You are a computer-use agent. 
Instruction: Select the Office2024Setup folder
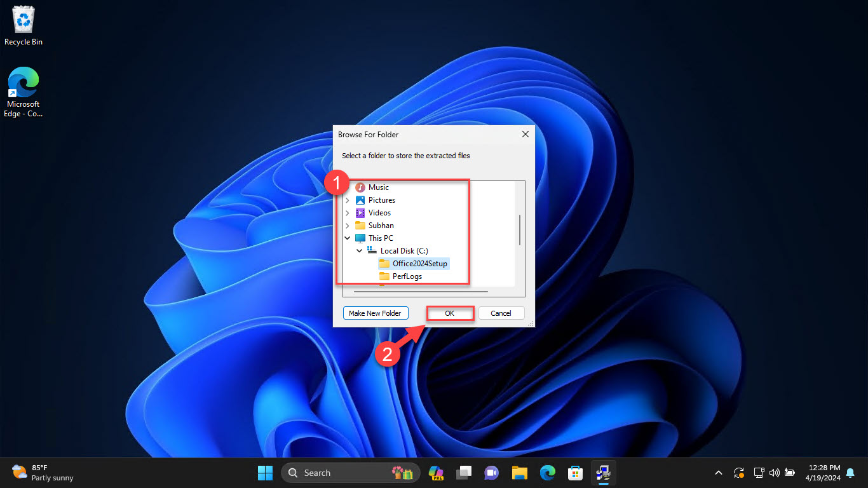point(419,264)
